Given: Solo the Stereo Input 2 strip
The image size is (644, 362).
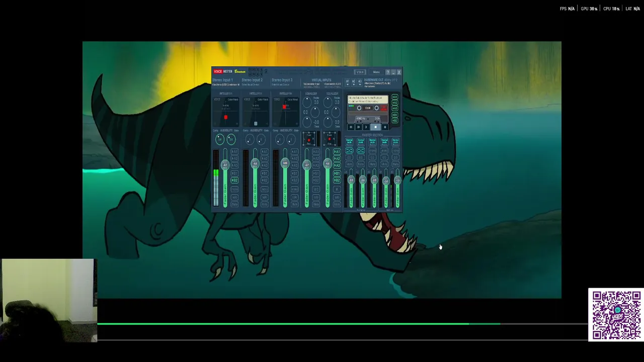Looking at the screenshot, I should click(265, 198).
